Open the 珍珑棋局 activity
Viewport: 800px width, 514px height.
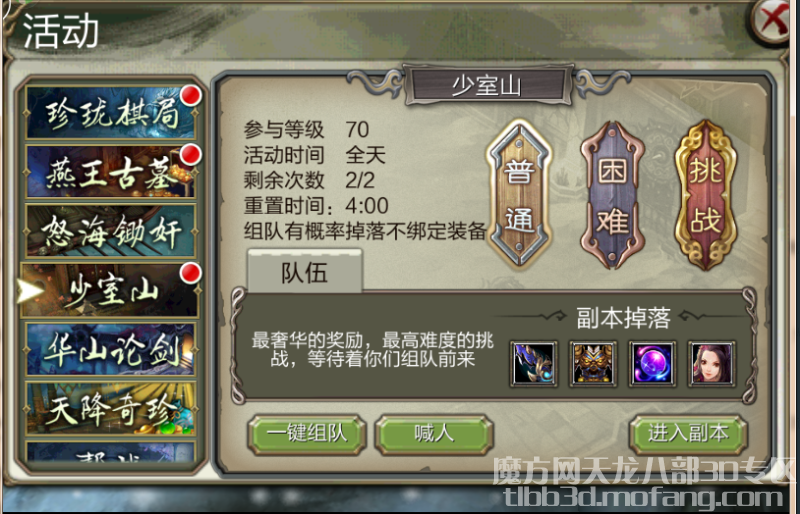[111, 112]
